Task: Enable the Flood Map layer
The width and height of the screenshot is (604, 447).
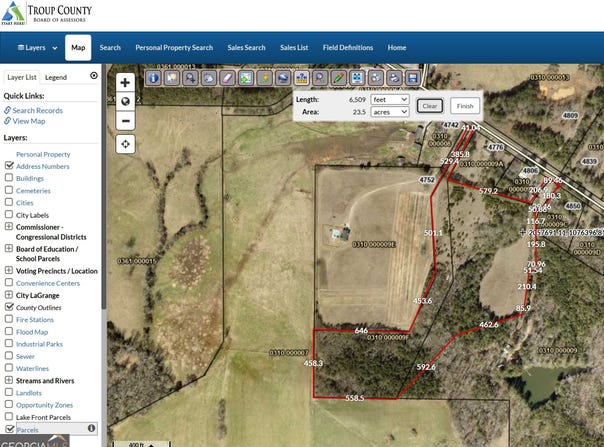Action: pyautogui.click(x=9, y=331)
